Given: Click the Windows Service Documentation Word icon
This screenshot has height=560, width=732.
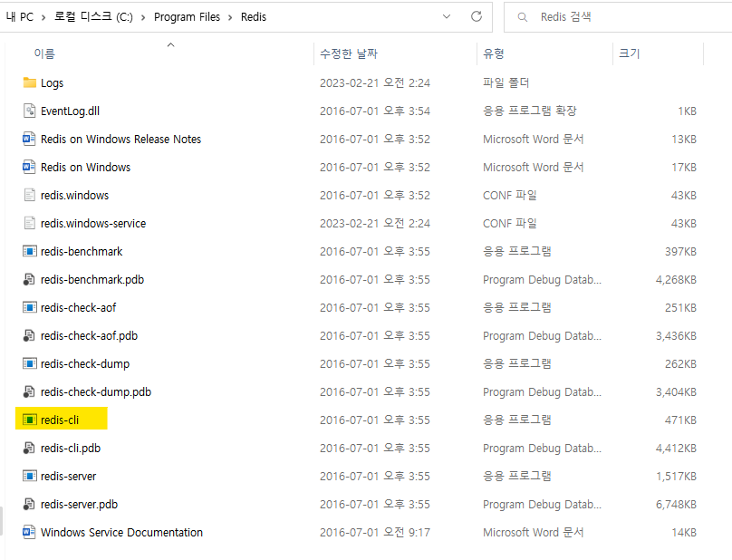Looking at the screenshot, I should click(29, 532).
